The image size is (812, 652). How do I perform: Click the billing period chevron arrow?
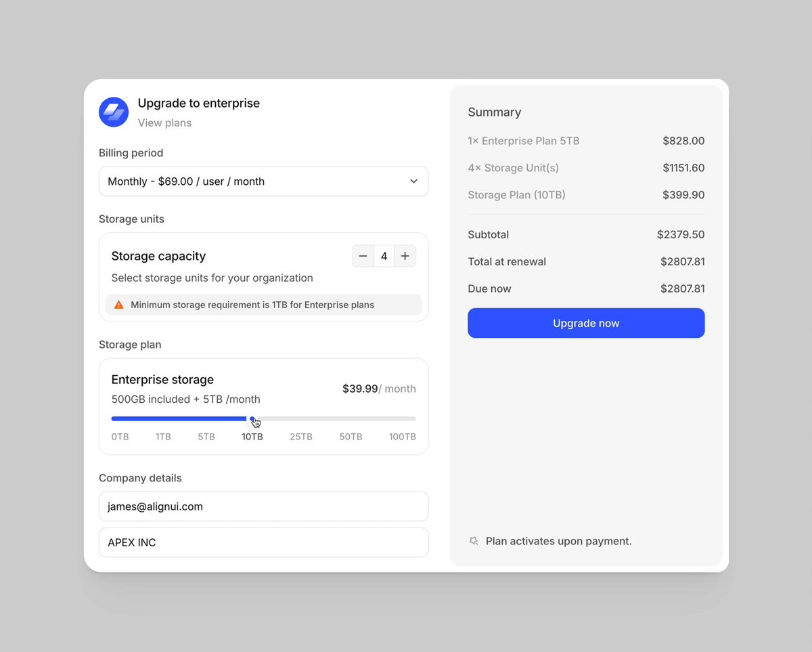pos(413,181)
